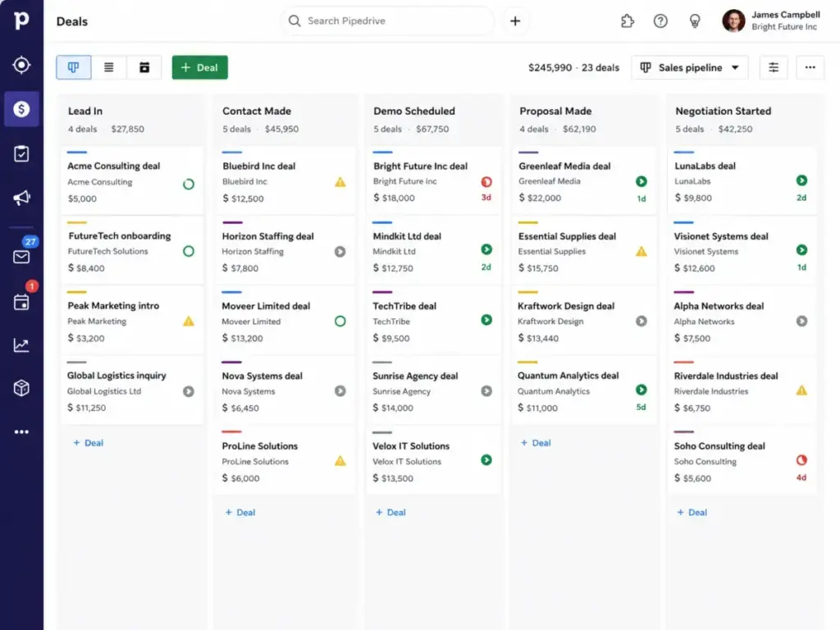
Task: Open Kraftwork Design deal title
Action: coord(566,306)
